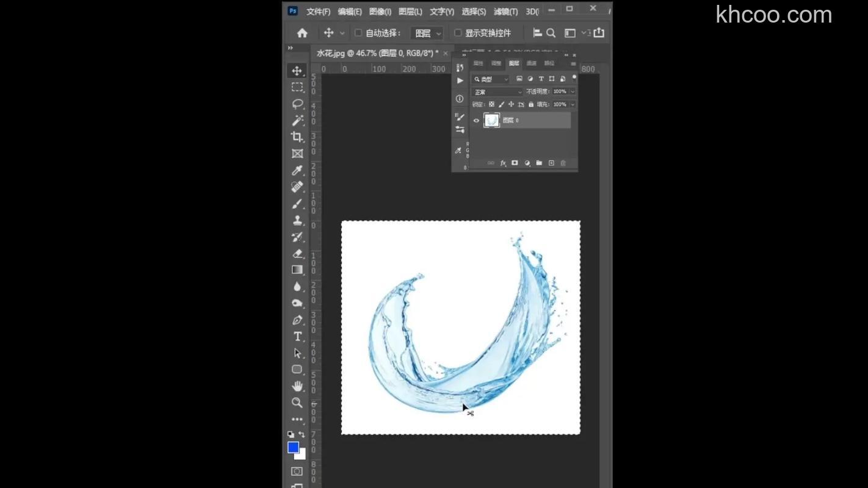Enable the 自动选择 checkbox
Viewport: 868px width, 488px height.
click(358, 33)
